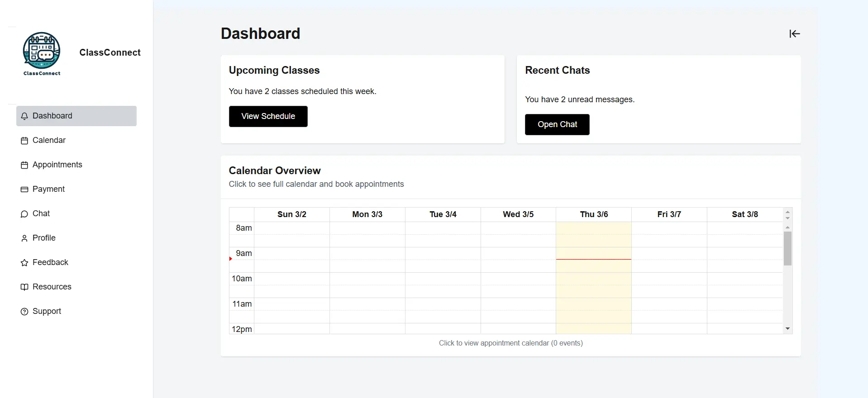Click the credit card Payment icon

pyautogui.click(x=24, y=190)
